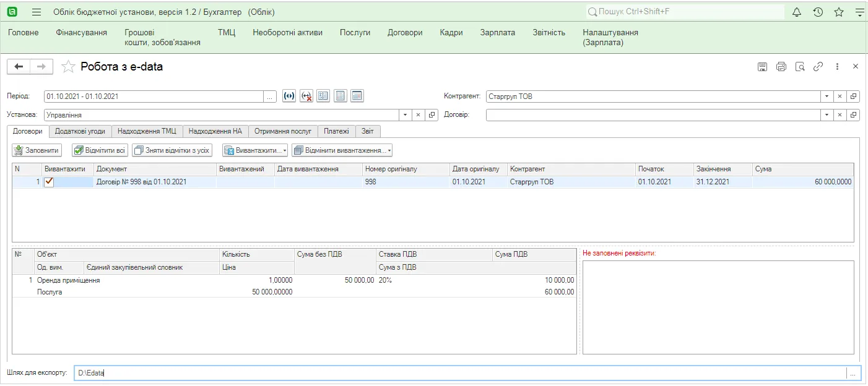Open the 'Зарплата' menu
The height and width of the screenshot is (386, 868).
point(498,33)
